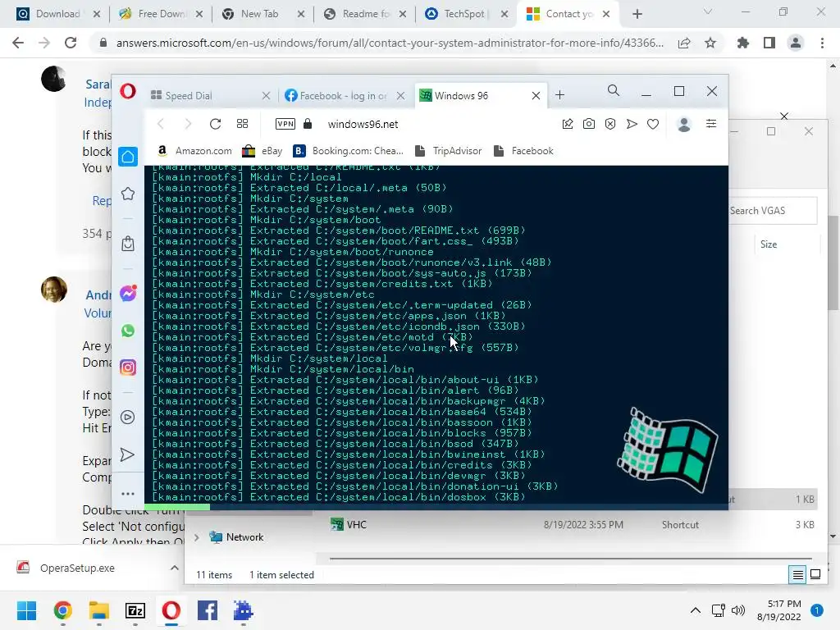Open Opera menu logo button
Screen dimensions: 840x630
click(x=127, y=91)
